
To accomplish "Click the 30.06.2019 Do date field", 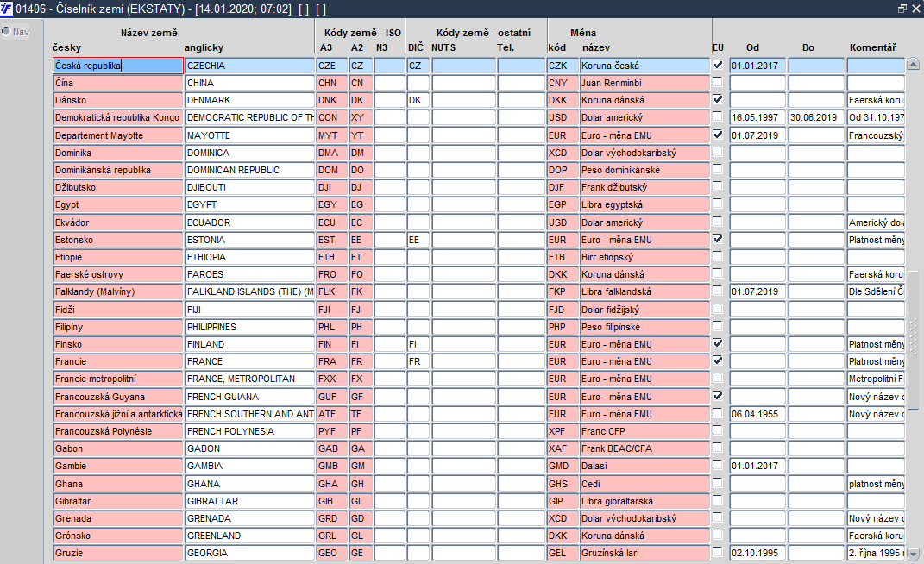I will tap(816, 118).
